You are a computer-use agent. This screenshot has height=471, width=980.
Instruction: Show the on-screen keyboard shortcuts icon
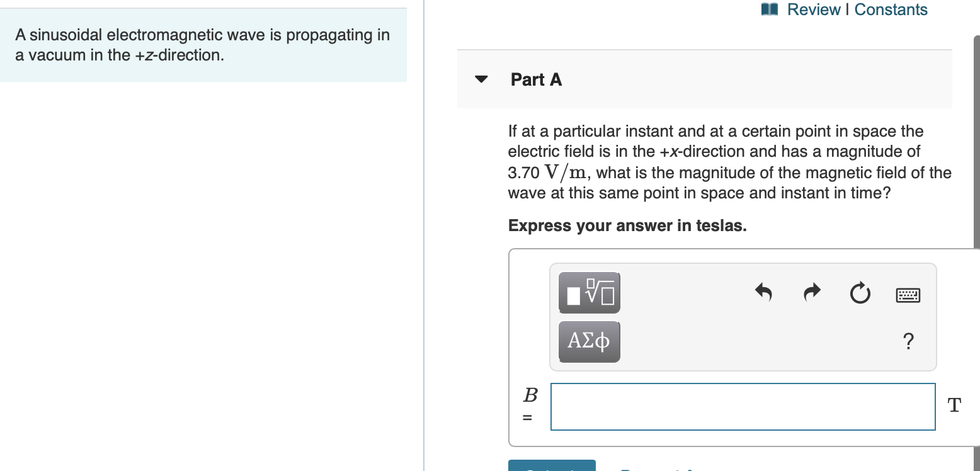pyautogui.click(x=908, y=294)
